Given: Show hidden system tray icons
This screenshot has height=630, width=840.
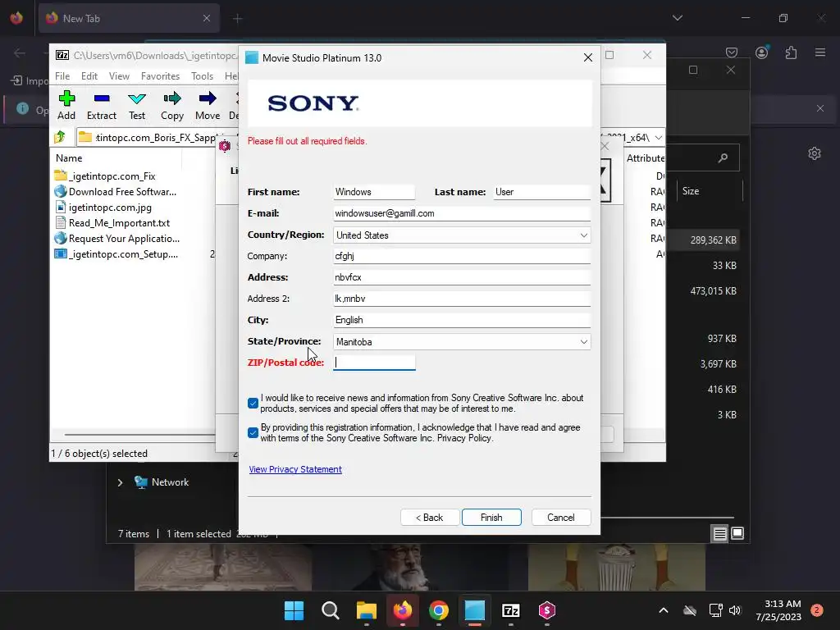Looking at the screenshot, I should click(663, 610).
